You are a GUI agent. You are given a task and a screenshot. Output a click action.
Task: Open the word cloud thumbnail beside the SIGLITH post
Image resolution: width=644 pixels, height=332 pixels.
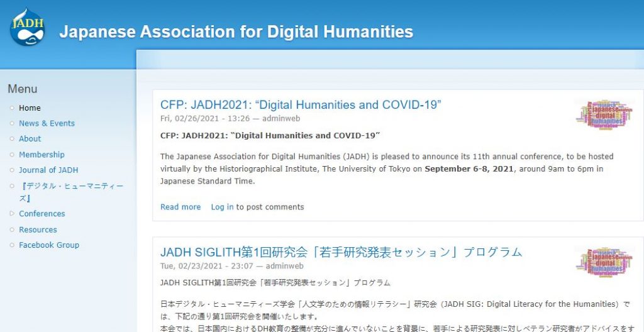tap(604, 262)
